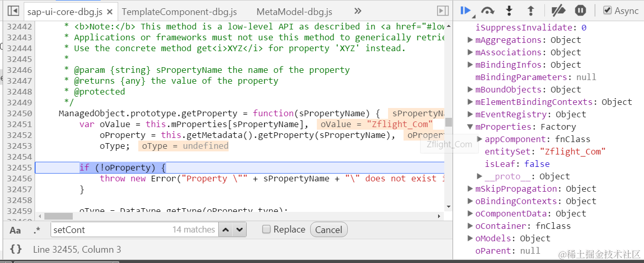Image resolution: width=644 pixels, height=263 pixels.
Task: Select oParent: null property
Action: [508, 251]
